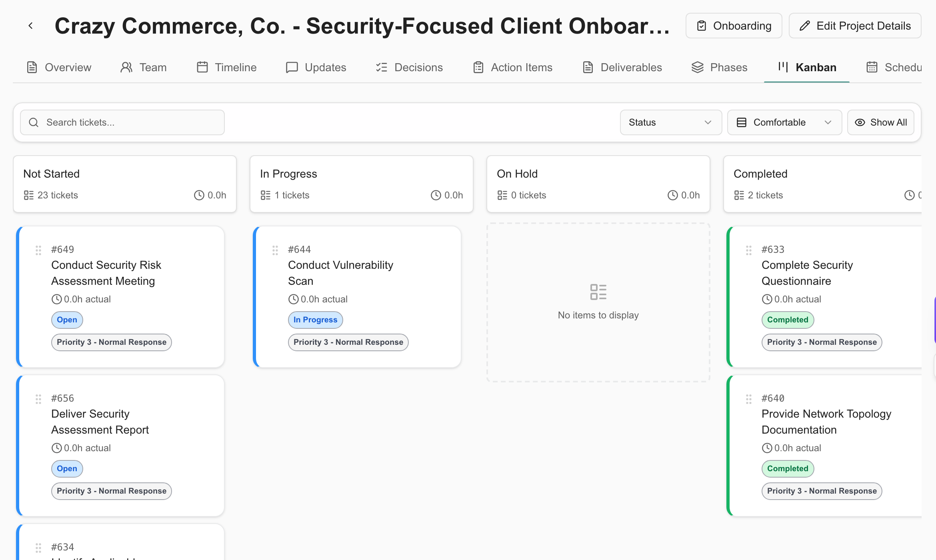This screenshot has width=936, height=560.
Task: Grab the drag handle on ticket #649
Action: (x=38, y=250)
